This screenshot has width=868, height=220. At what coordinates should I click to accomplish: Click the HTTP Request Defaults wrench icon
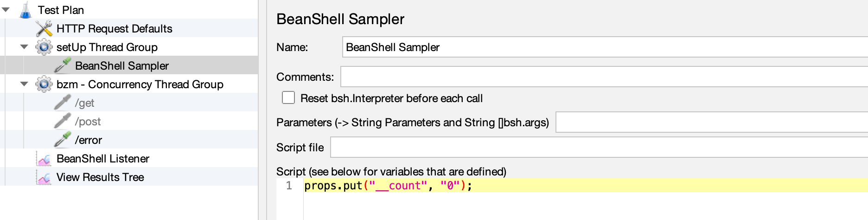point(44,29)
